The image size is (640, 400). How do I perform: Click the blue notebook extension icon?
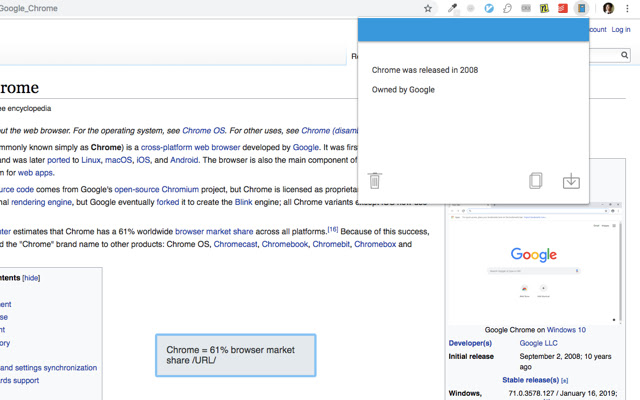point(581,8)
